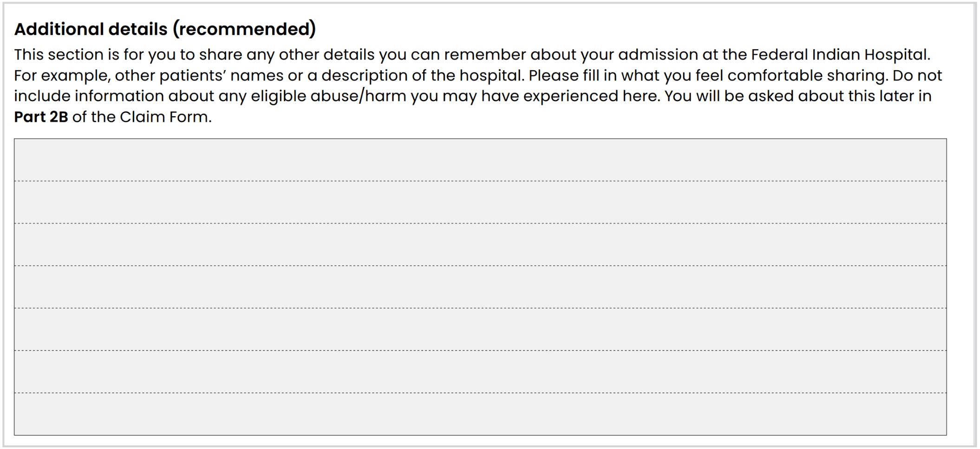The image size is (980, 449).
Task: Click the last line of the details text area
Action: point(480,414)
